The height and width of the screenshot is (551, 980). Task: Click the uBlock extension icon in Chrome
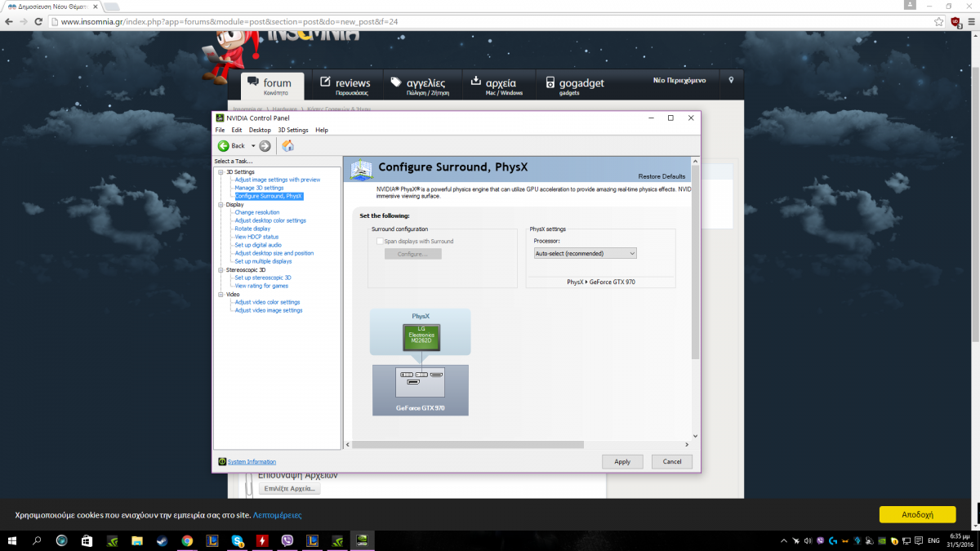955,22
